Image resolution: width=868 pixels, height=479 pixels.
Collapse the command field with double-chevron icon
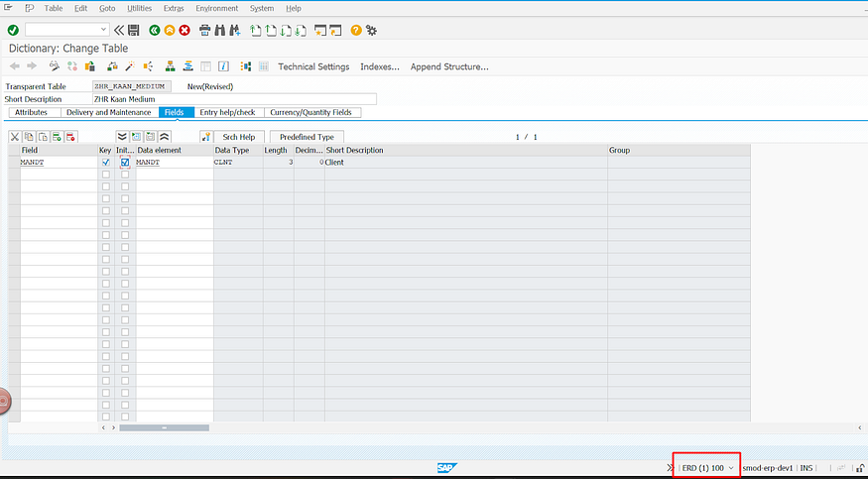point(119,30)
